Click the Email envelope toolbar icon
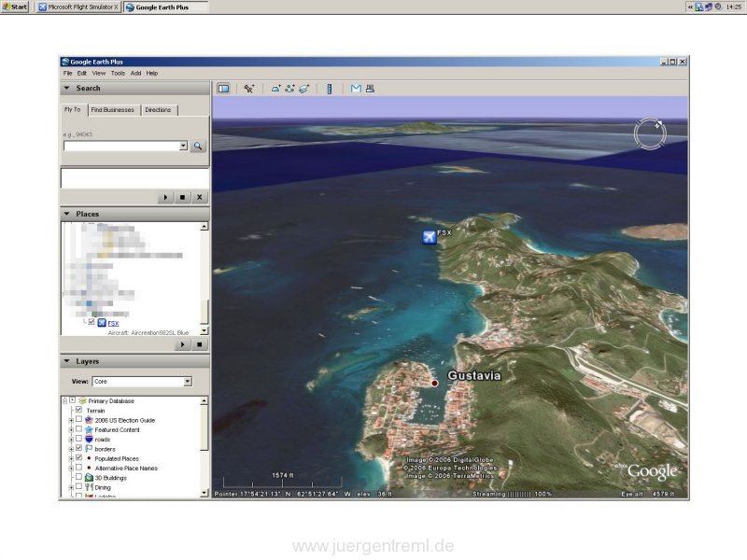 (356, 89)
